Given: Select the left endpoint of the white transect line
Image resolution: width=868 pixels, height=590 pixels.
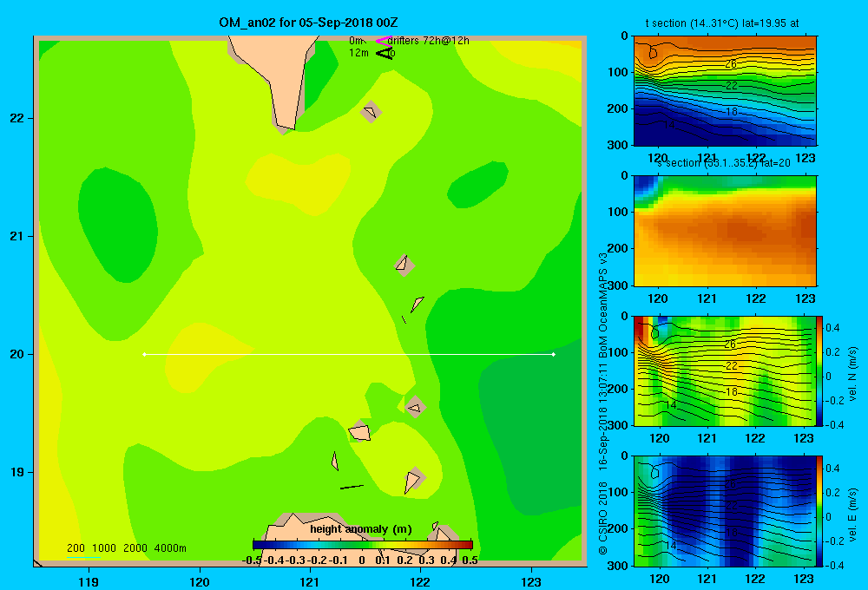Looking at the screenshot, I should tap(144, 354).
